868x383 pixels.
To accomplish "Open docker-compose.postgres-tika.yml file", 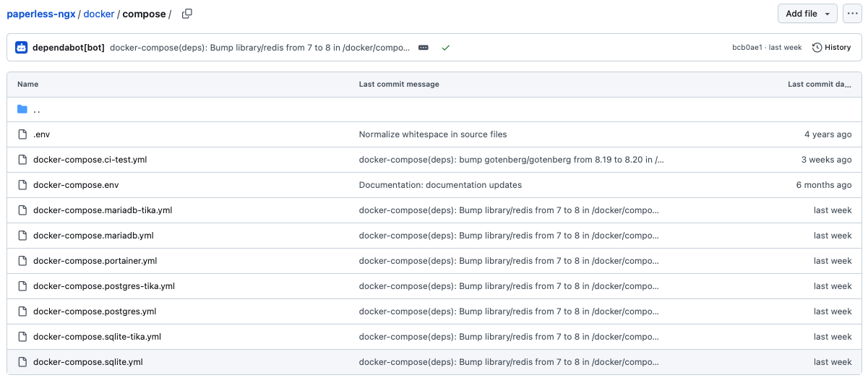I will (x=104, y=286).
